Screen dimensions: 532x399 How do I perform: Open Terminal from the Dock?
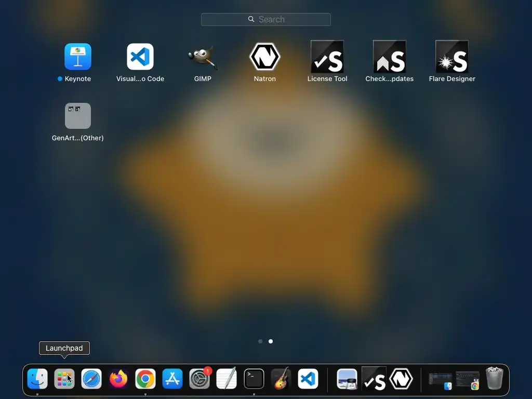(254, 379)
